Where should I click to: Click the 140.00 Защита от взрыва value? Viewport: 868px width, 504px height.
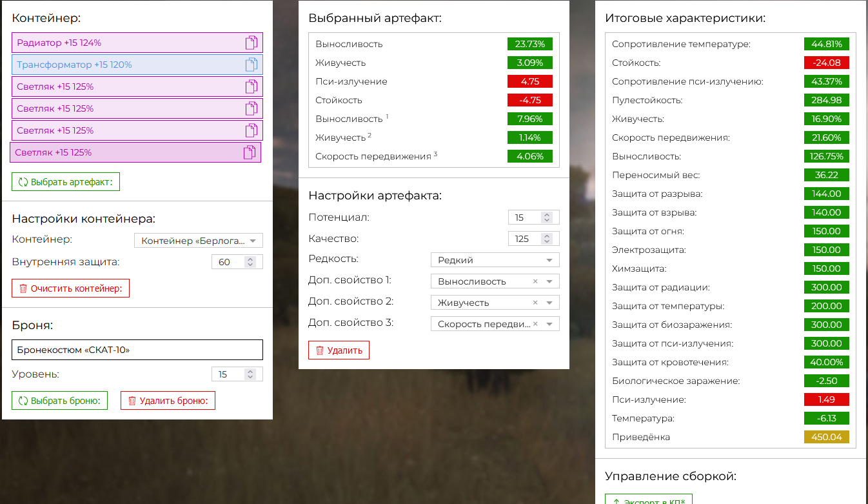click(827, 212)
